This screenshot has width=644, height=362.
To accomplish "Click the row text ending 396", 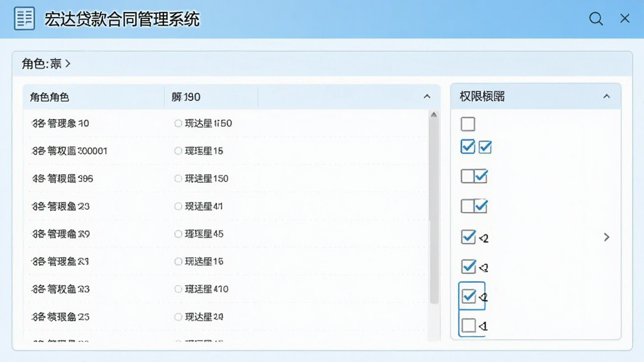I will [62, 178].
